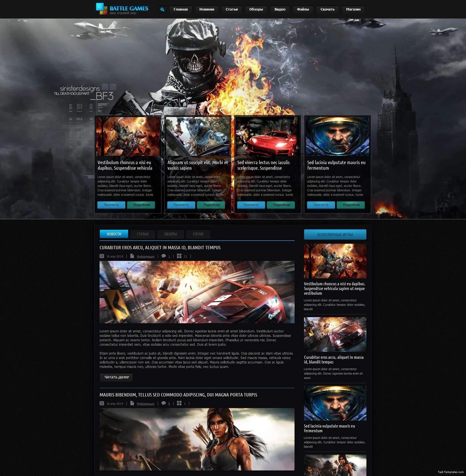466x476 pixels.
Task: Click Просмотр on Aliquam ut suscipit card
Action: pos(181,205)
